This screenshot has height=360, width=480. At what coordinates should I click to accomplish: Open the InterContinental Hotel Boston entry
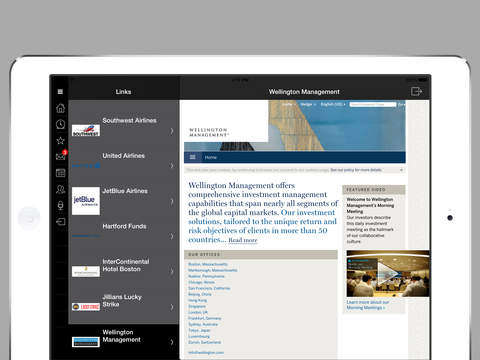click(x=124, y=271)
